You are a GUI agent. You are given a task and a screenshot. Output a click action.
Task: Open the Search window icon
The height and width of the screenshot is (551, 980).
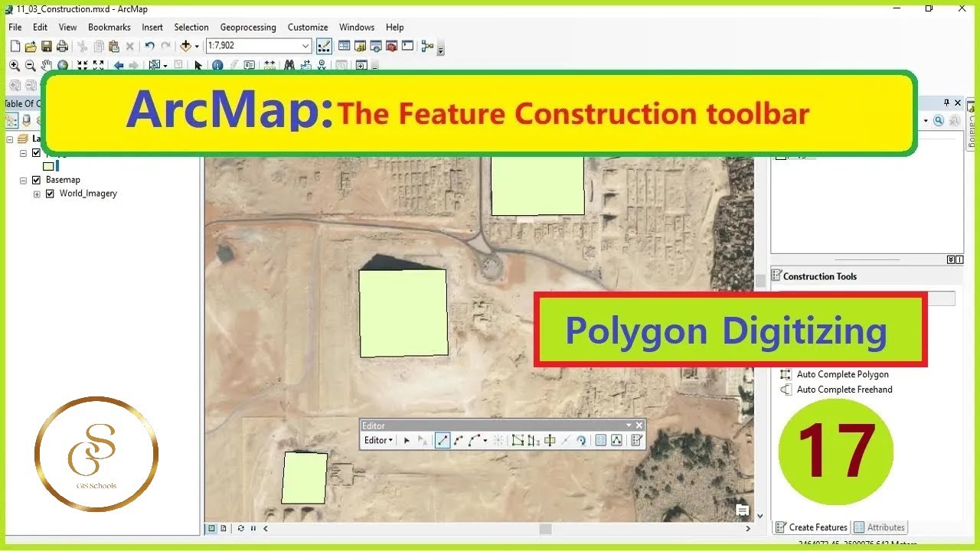(x=376, y=47)
